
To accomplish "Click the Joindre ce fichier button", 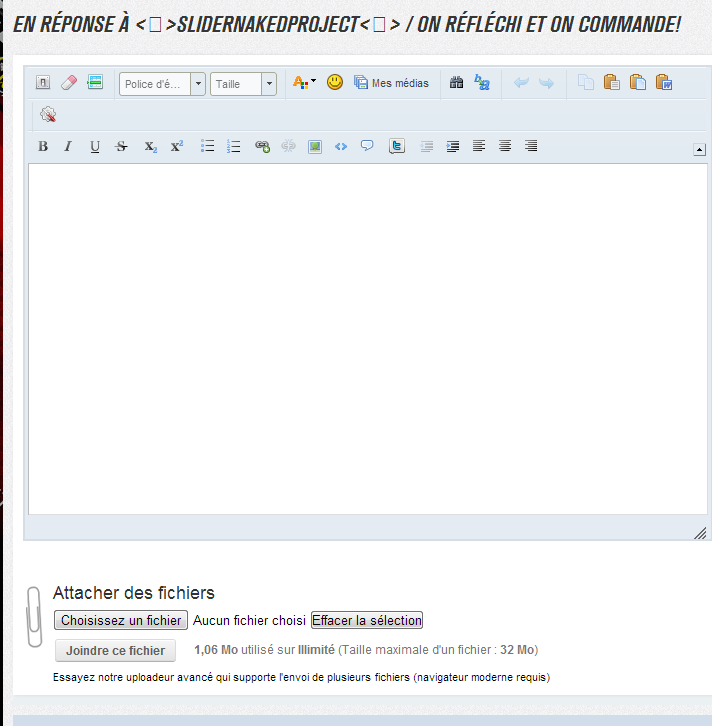I will 115,650.
